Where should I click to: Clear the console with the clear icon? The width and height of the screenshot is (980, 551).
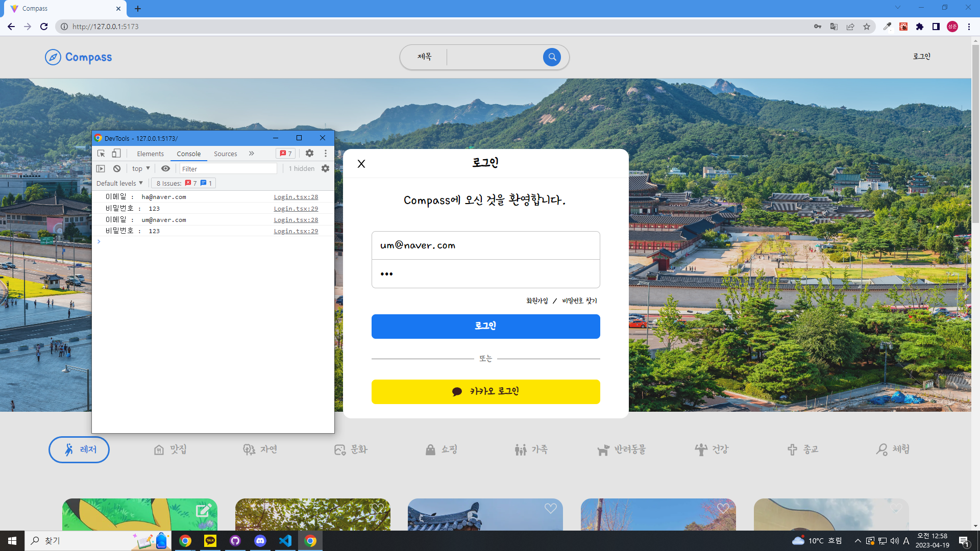(x=117, y=169)
